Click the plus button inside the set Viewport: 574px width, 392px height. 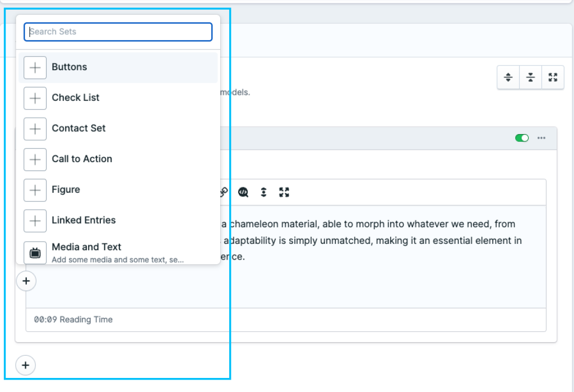tap(26, 281)
